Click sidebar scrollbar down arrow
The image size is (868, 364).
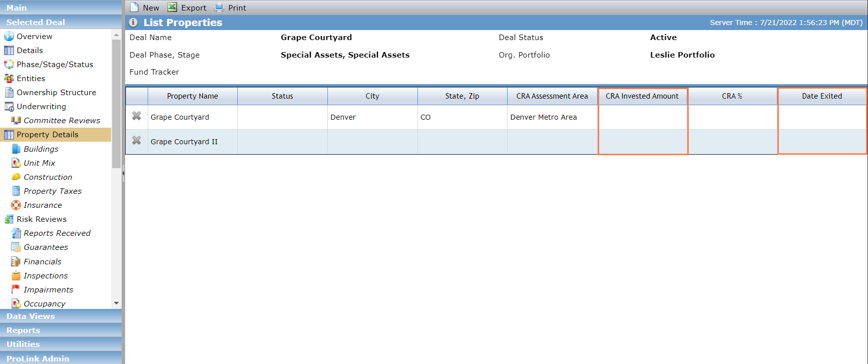(117, 303)
